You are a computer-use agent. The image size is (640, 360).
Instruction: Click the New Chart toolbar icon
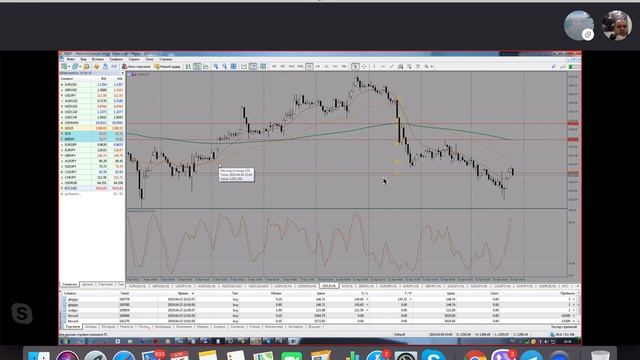(64, 66)
